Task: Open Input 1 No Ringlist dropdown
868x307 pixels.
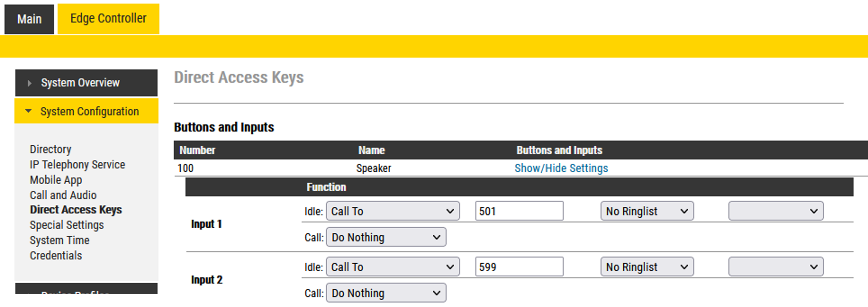Action: coord(647,211)
